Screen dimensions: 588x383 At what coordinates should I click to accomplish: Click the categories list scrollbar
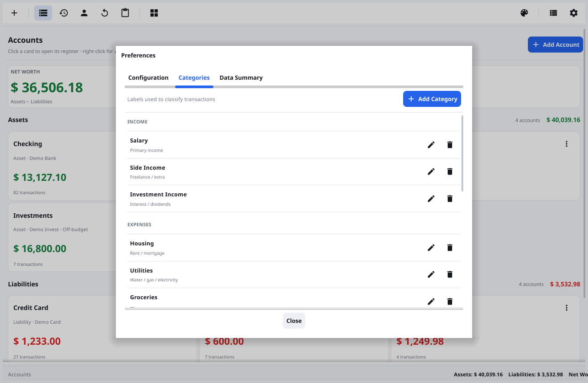462,154
